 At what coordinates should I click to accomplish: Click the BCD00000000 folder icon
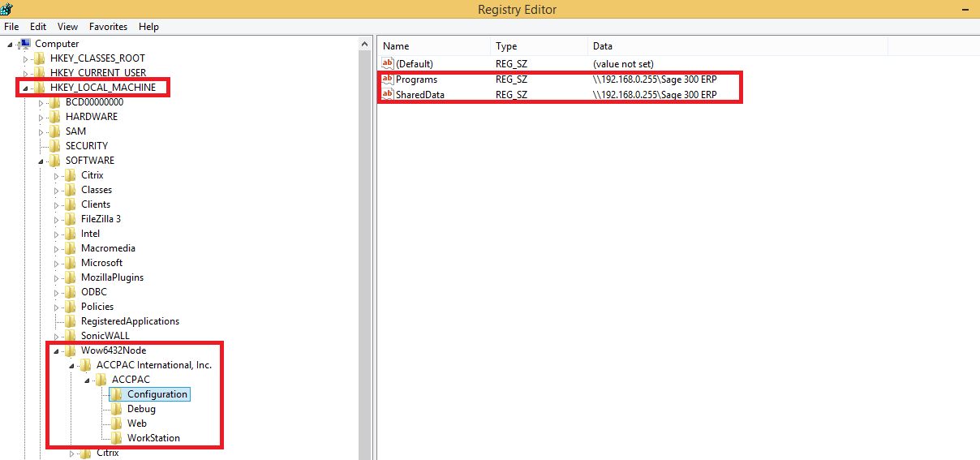pyautogui.click(x=55, y=102)
